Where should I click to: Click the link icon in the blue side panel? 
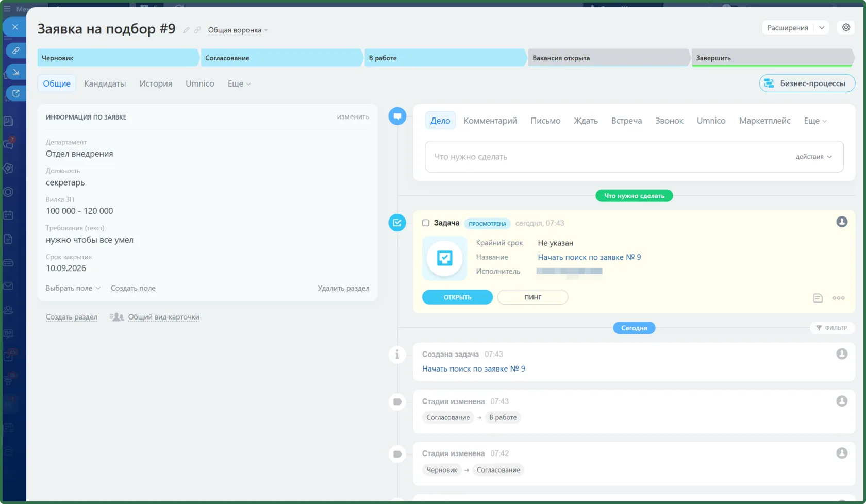pos(15,51)
